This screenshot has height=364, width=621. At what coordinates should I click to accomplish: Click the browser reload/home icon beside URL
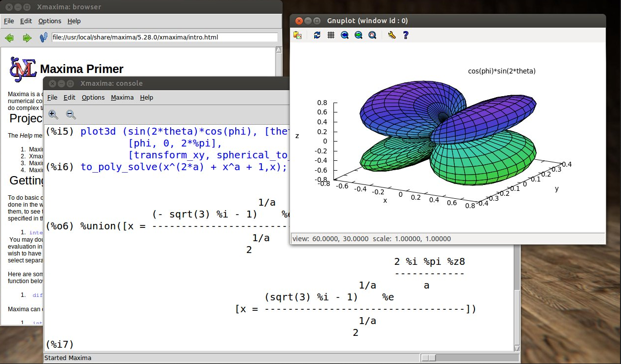43,37
